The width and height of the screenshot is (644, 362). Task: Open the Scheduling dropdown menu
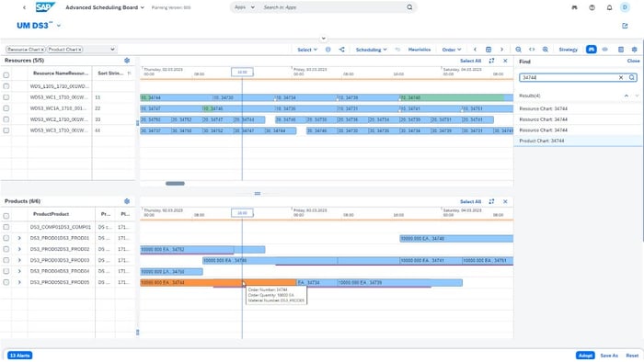tap(372, 50)
